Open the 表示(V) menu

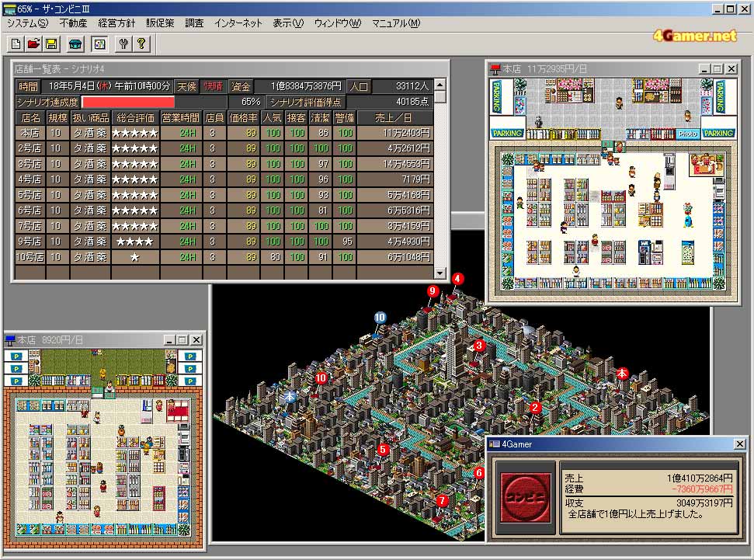288,23
